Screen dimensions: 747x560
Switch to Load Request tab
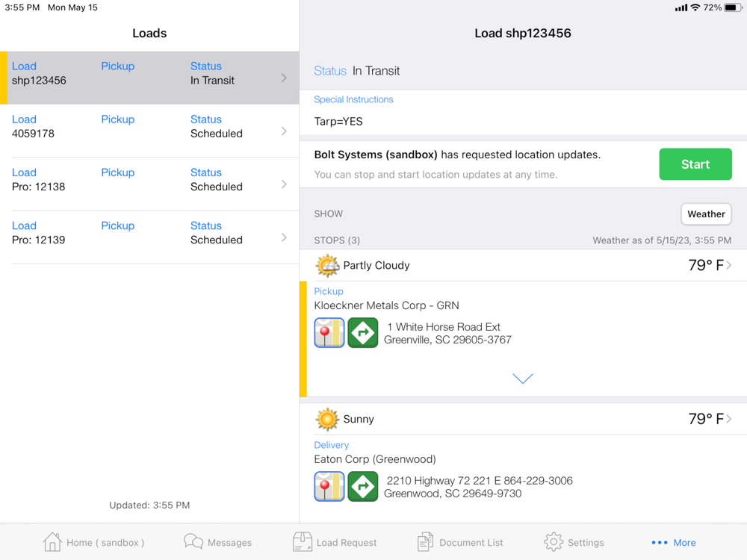[x=335, y=542]
